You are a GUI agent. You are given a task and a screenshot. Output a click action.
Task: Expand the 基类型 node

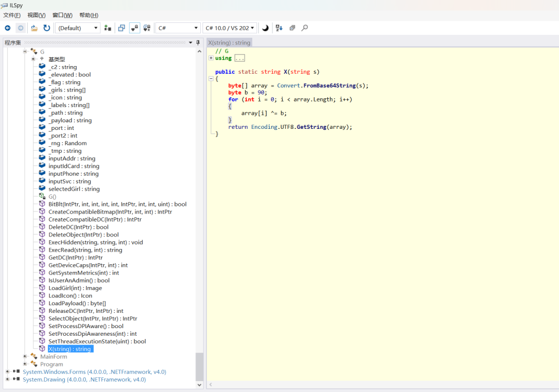click(33, 59)
